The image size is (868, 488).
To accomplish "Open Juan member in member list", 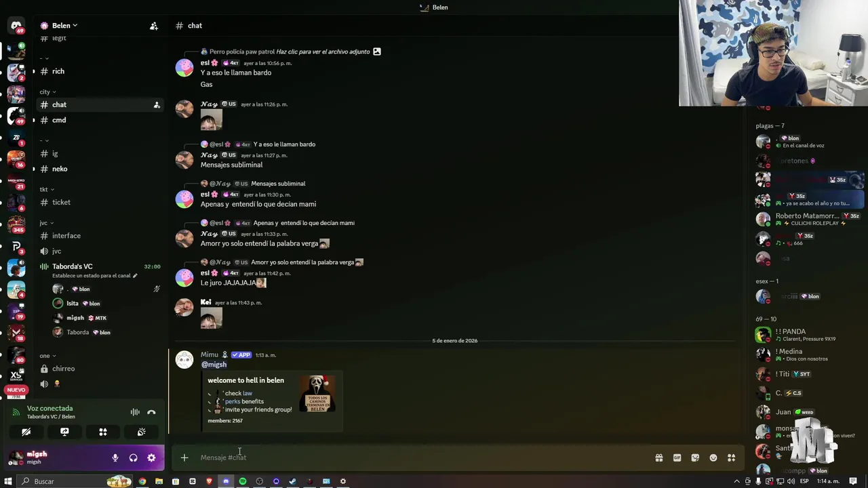I will 807,412.
